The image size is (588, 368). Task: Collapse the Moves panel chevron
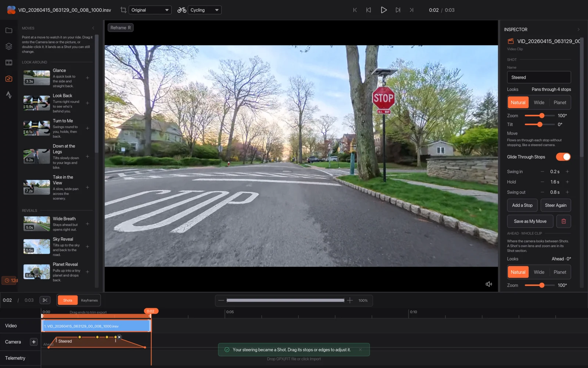pyautogui.click(x=93, y=28)
